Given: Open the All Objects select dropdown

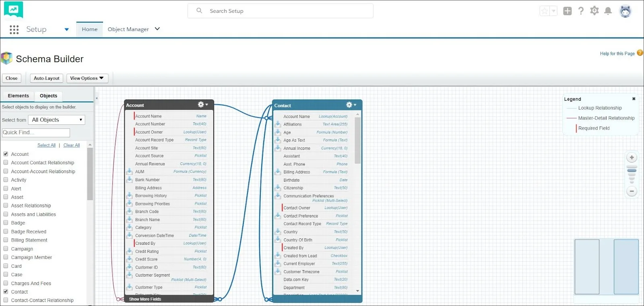Looking at the screenshot, I should tap(57, 120).
